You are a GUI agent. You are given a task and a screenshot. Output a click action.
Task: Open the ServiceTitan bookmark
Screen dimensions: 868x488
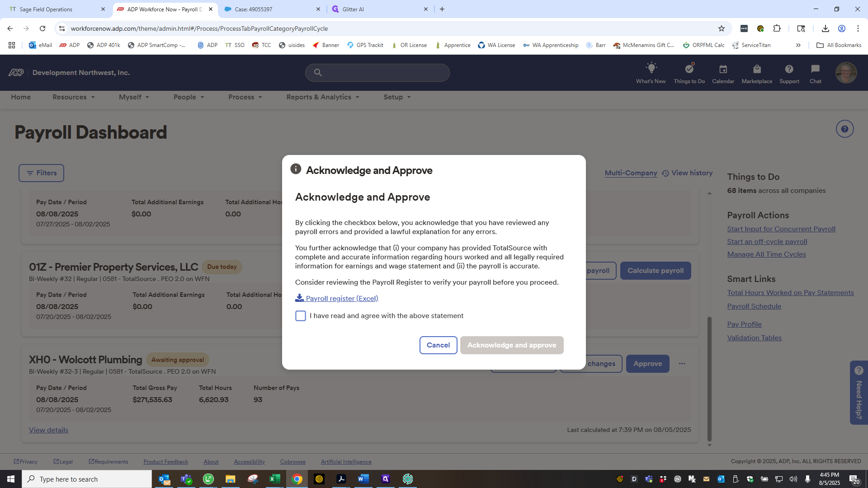[751, 45]
